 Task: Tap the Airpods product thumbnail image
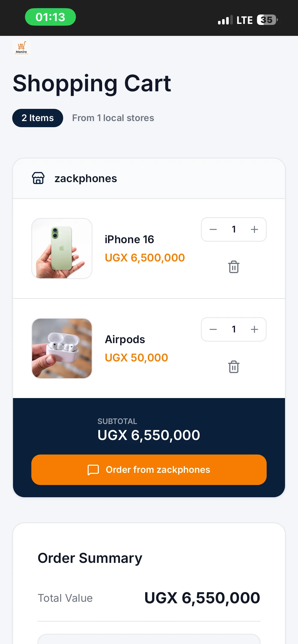(x=62, y=348)
